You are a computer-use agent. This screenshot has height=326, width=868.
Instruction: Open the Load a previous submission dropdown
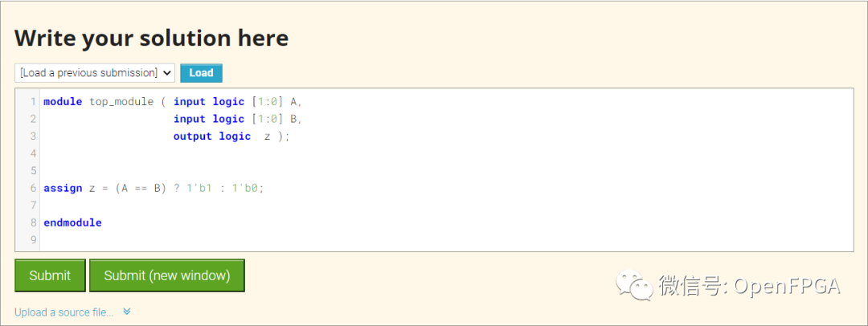pos(95,73)
